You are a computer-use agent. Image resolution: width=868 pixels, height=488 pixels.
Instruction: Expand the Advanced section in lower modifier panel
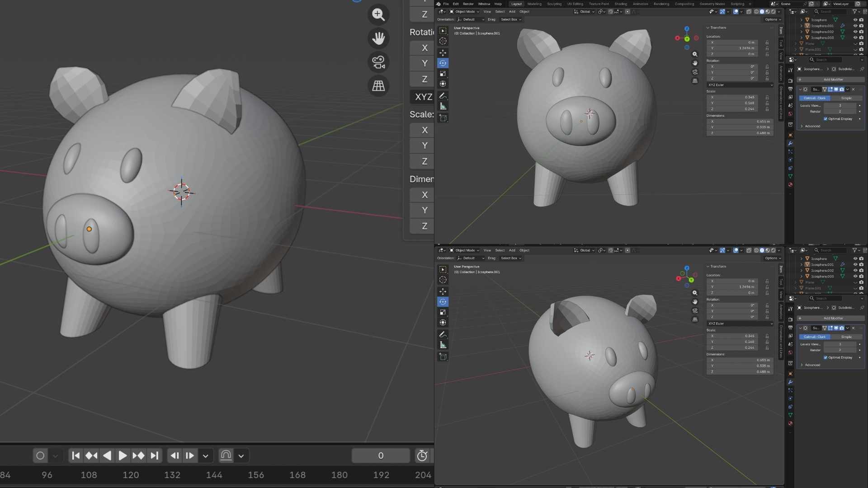(x=812, y=365)
